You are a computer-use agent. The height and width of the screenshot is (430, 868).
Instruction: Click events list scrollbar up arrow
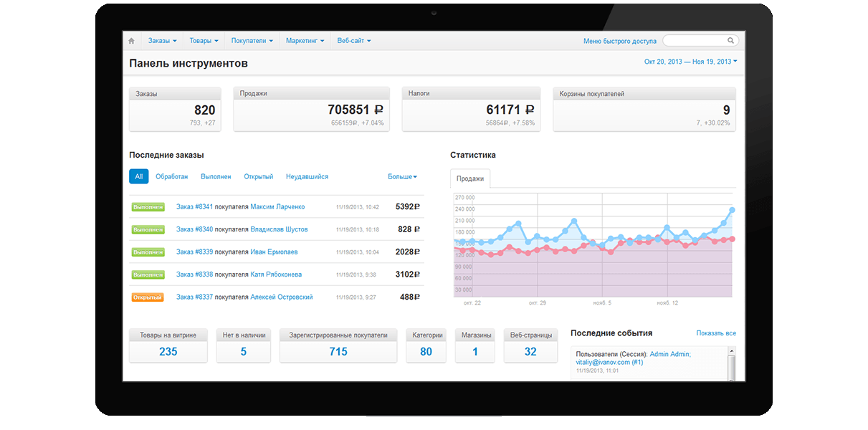[731, 351]
